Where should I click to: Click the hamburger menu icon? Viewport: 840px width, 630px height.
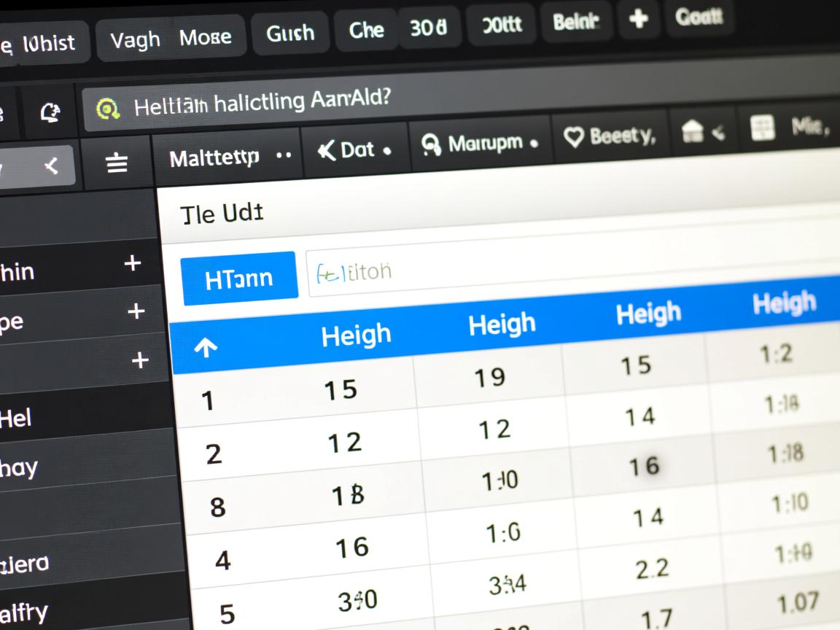(x=117, y=165)
